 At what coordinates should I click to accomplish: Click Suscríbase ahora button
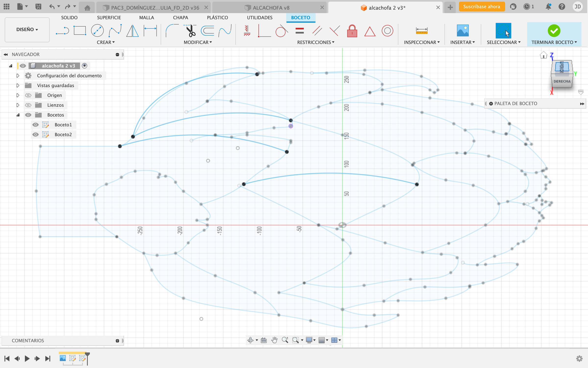coord(482,7)
